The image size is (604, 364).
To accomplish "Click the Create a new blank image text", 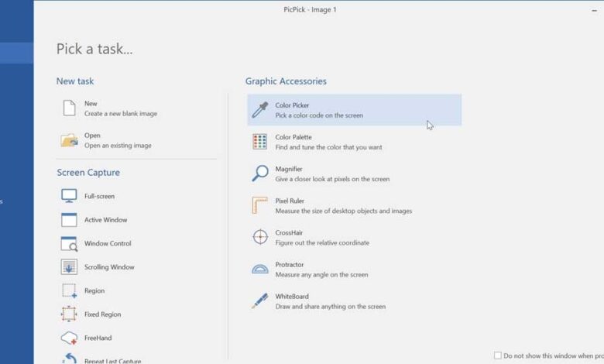I will click(120, 114).
